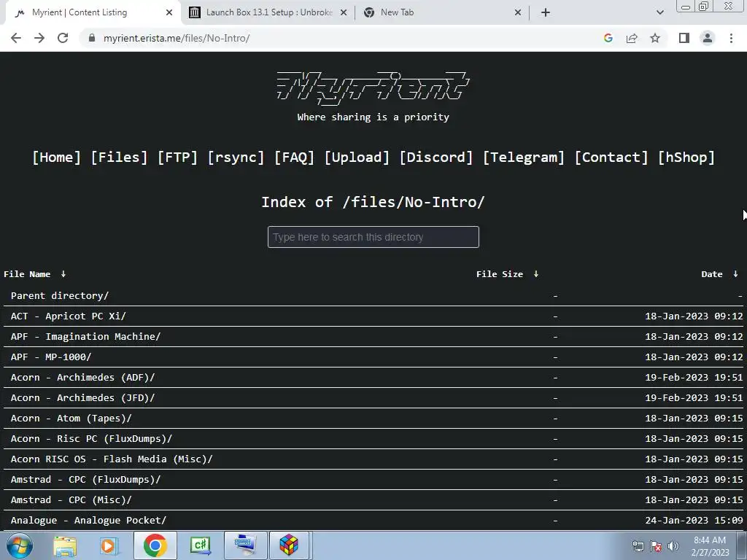Open the volume speaker tray icon

click(673, 546)
